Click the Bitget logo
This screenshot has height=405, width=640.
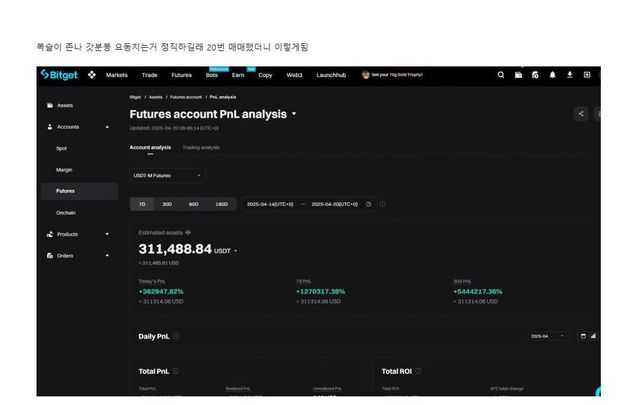[x=58, y=74]
